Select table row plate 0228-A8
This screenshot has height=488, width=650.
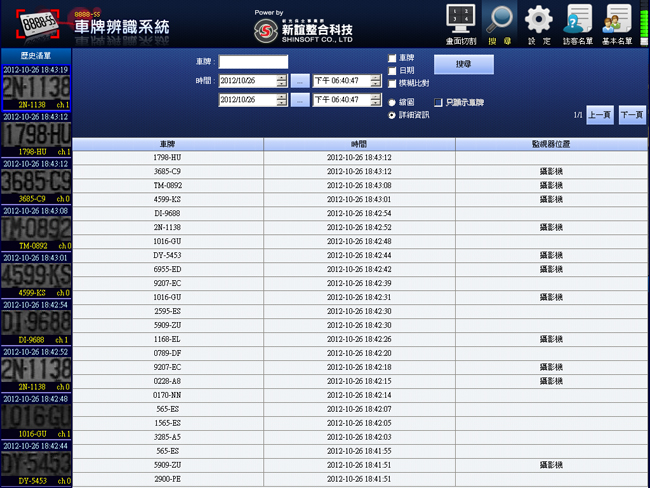coord(360,381)
